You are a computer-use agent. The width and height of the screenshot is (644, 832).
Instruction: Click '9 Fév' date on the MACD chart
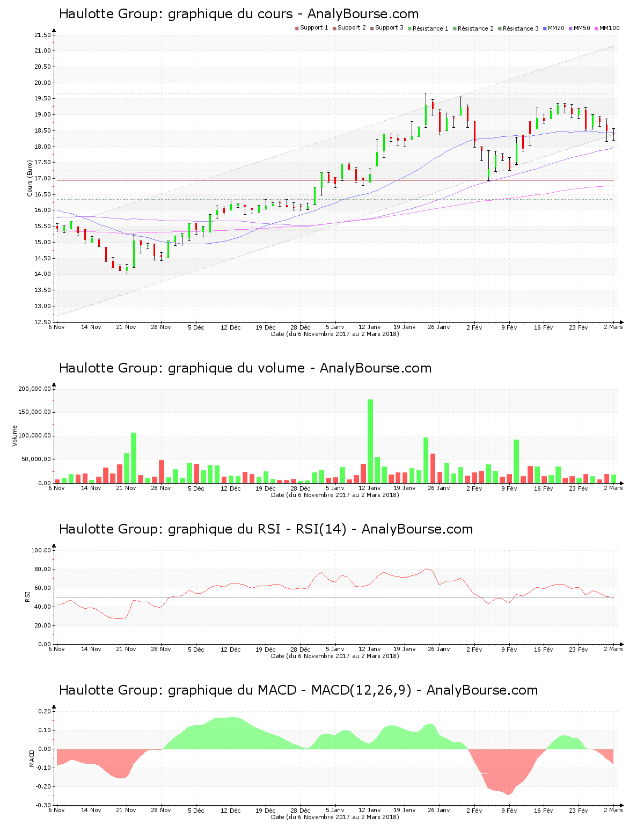[509, 810]
